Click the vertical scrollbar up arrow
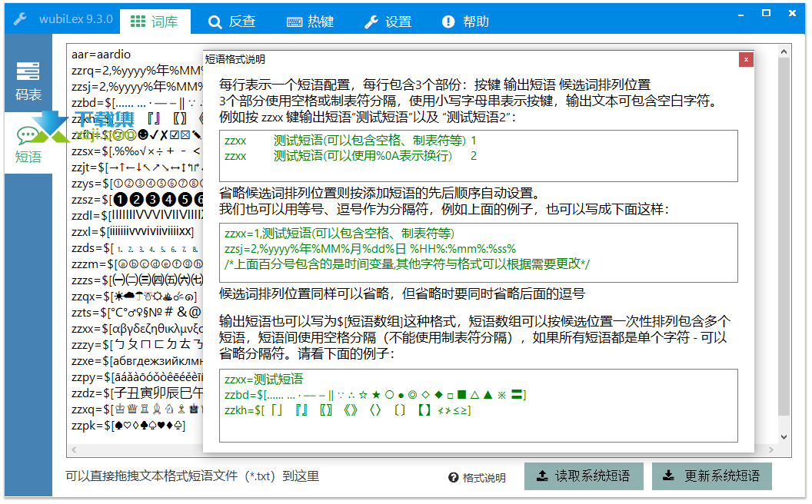The image size is (812, 504). coord(784,51)
